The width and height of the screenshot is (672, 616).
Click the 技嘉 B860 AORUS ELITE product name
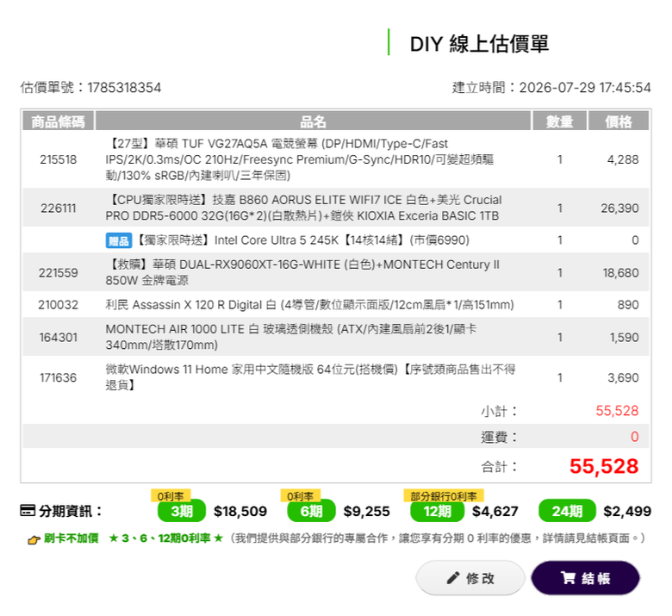[303, 208]
